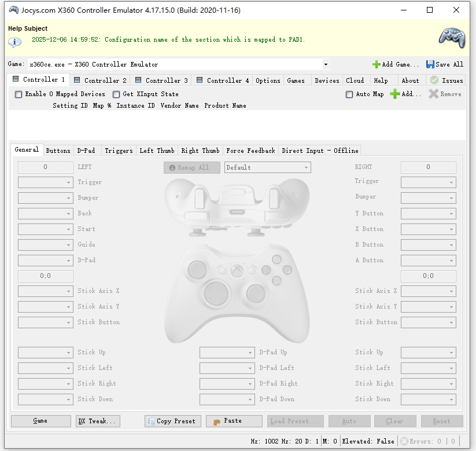The height and width of the screenshot is (451, 476).
Task: Click the Load Preset... button
Action: 296,421
